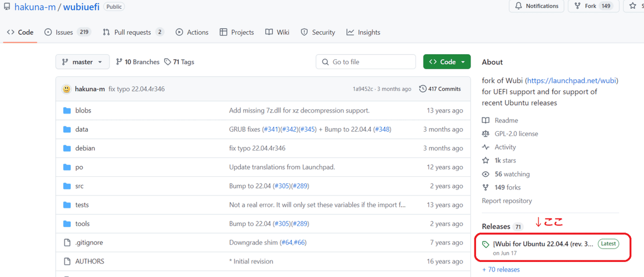Open the Readme link in About

506,121
